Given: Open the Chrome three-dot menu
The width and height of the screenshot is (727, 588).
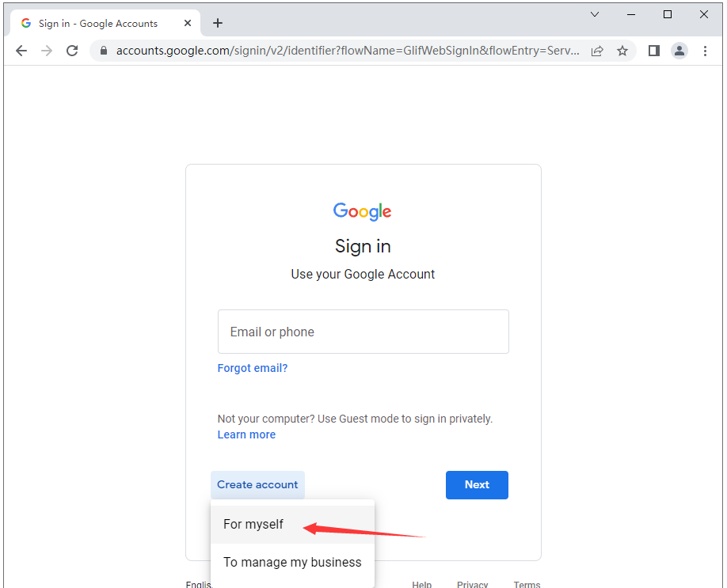Looking at the screenshot, I should [705, 51].
